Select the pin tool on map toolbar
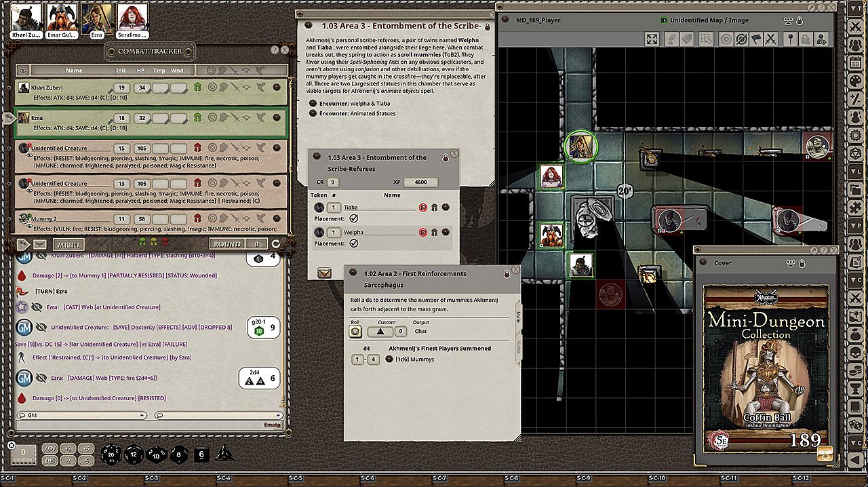 coord(791,40)
